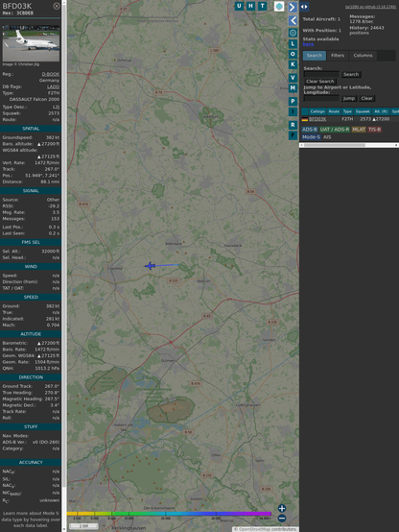
Task: Switch to the Filters tab
Action: coord(338,56)
